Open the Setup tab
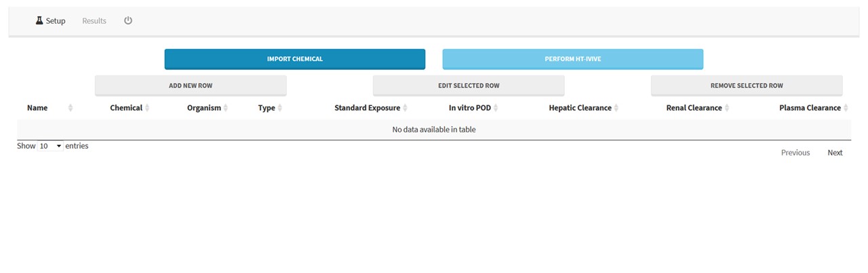This screenshot has height=273, width=868. tap(51, 21)
